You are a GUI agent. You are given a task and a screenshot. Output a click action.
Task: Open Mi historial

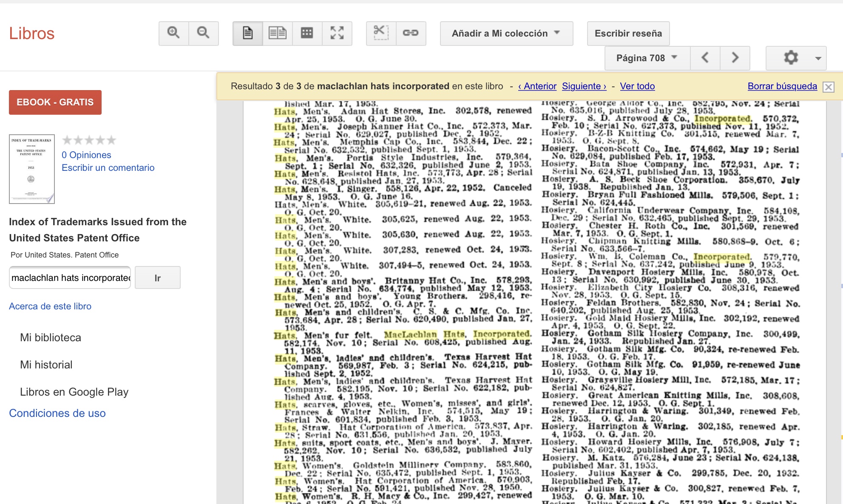click(x=46, y=365)
